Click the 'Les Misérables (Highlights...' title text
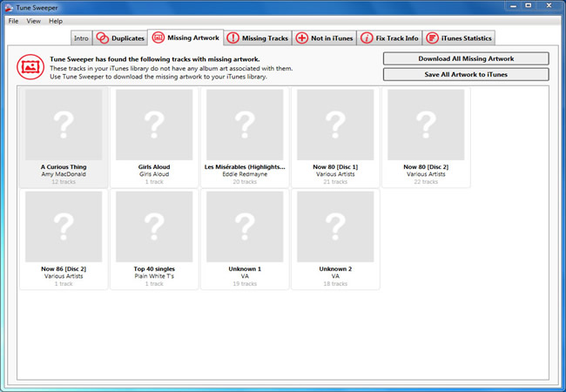566x392 pixels. tap(245, 166)
